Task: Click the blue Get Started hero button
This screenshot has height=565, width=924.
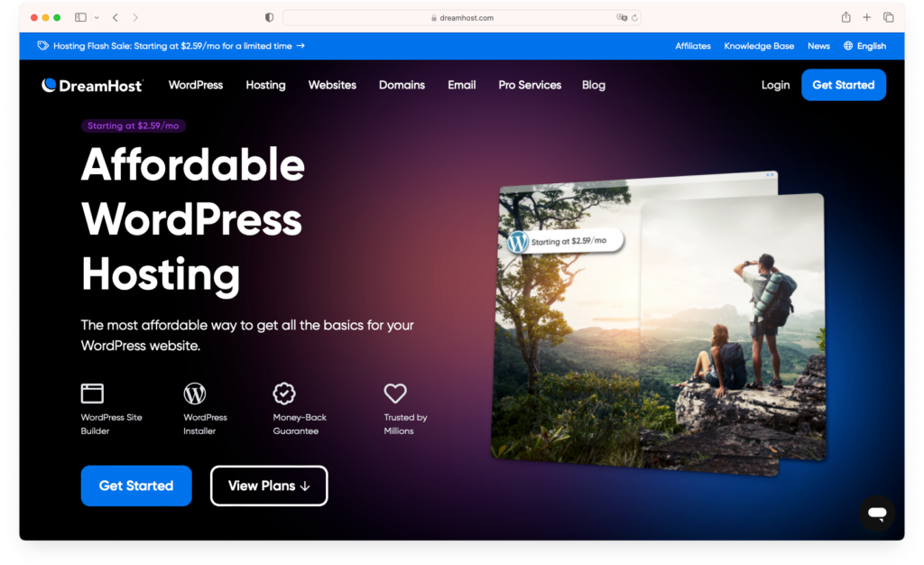Action: click(136, 486)
